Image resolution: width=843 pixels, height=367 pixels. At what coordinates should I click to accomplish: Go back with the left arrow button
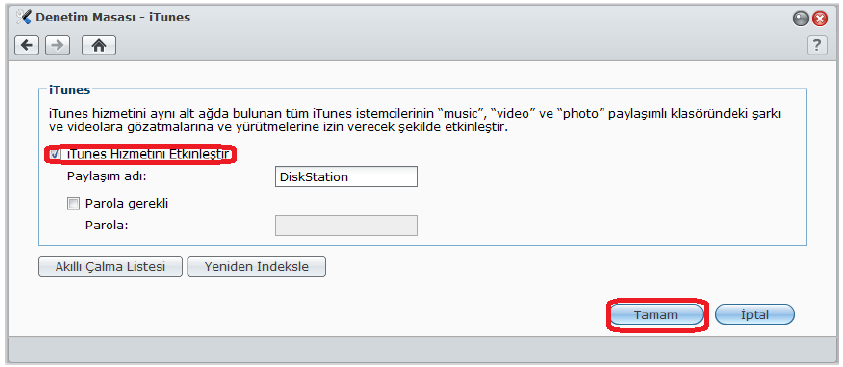click(26, 46)
